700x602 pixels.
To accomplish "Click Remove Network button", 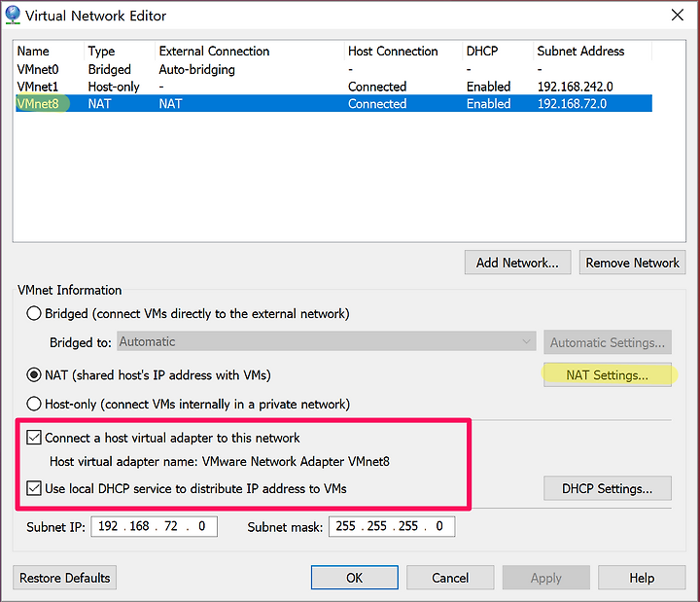I will click(632, 263).
